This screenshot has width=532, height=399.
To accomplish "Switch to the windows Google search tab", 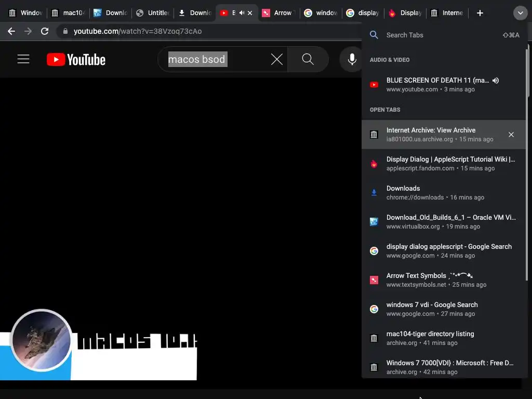I will click(x=321, y=13).
